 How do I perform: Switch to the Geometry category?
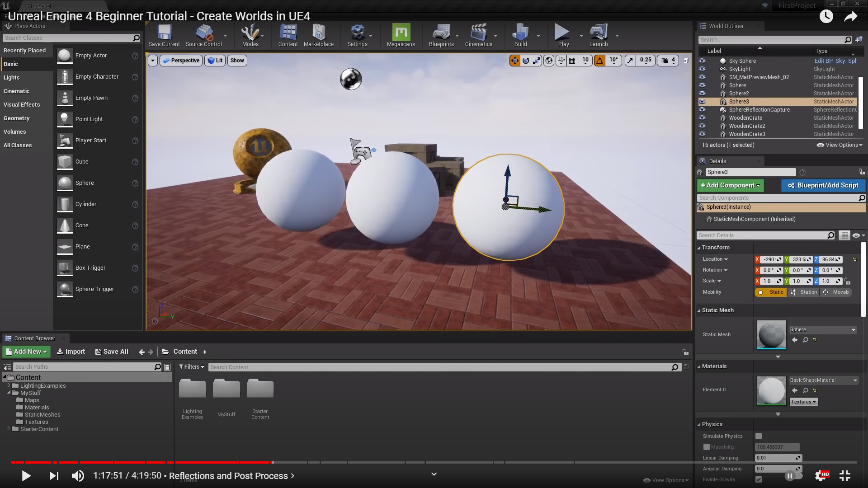(x=17, y=118)
